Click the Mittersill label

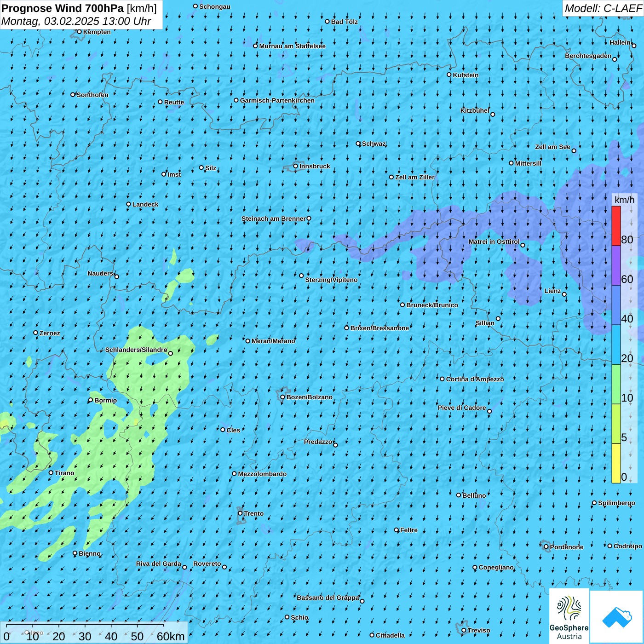[528, 163]
